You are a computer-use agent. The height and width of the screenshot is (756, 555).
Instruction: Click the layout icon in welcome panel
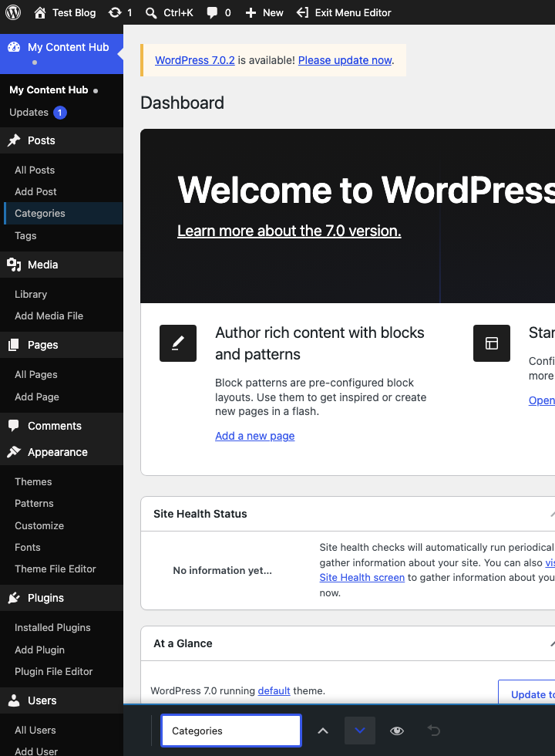[492, 343]
